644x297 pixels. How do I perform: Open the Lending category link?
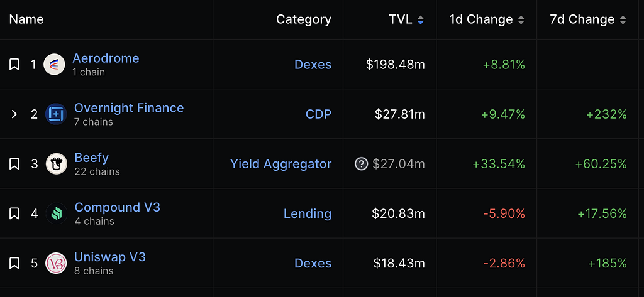(307, 213)
